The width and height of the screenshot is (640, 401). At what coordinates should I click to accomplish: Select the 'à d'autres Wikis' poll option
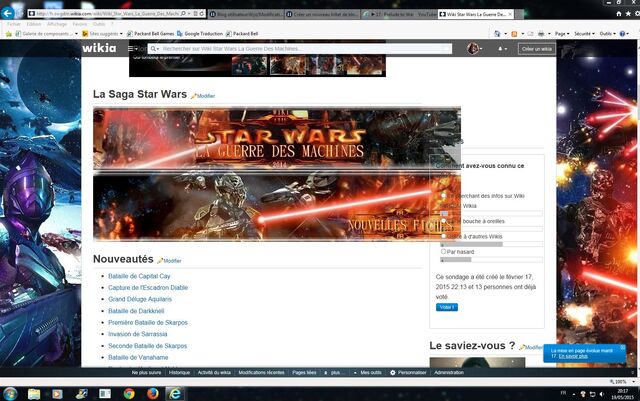click(443, 236)
